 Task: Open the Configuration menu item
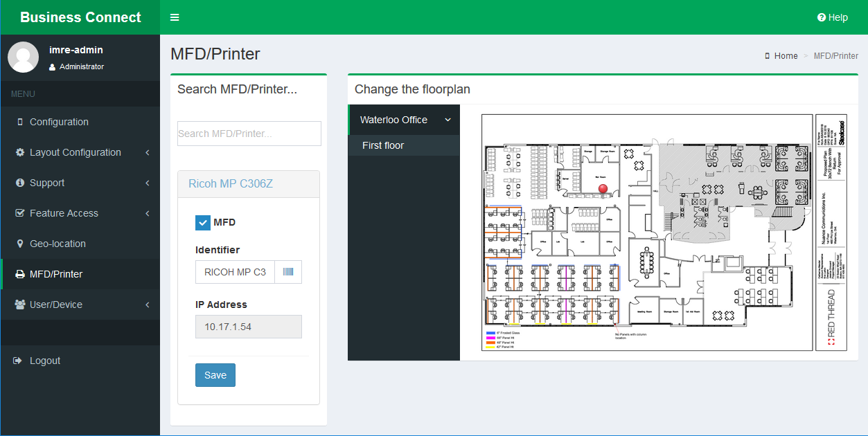tap(59, 122)
